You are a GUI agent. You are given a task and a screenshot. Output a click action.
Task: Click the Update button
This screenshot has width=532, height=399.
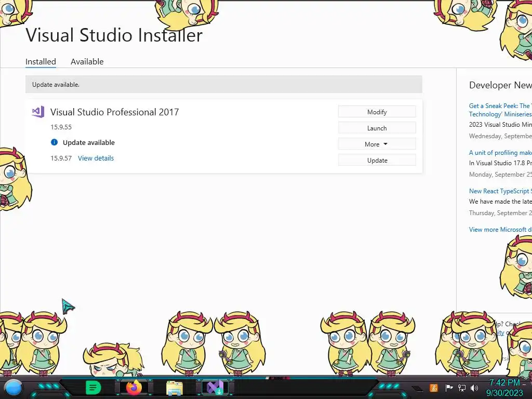(x=377, y=160)
